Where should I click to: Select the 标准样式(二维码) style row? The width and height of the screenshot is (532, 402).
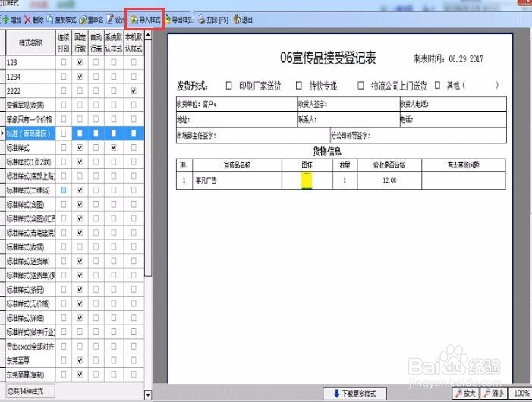coord(30,190)
